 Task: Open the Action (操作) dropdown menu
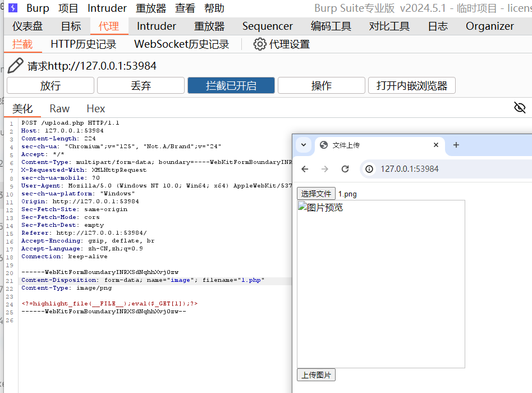321,85
